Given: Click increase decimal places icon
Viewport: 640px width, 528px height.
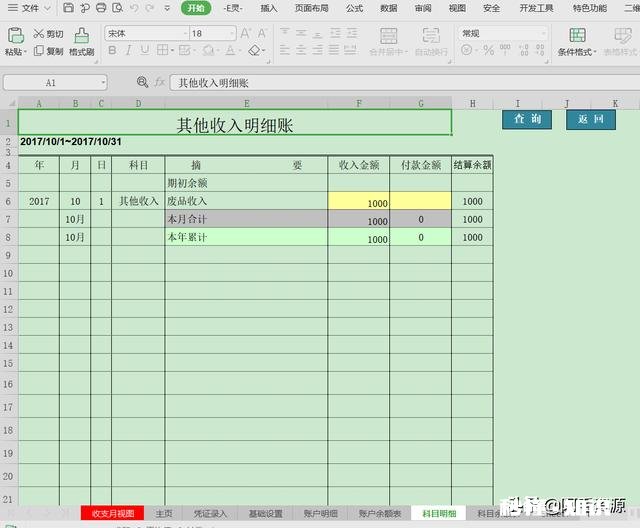Looking at the screenshot, I should [x=524, y=50].
